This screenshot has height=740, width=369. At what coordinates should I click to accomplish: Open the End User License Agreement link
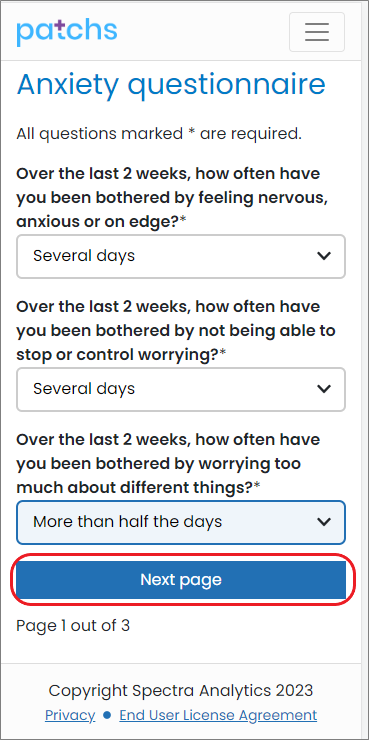218,715
